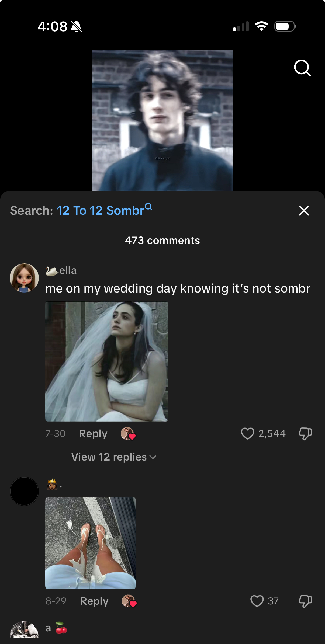Screen dimensions: 325x644
Task: Open the bride in veil image attachment
Action: click(107, 361)
